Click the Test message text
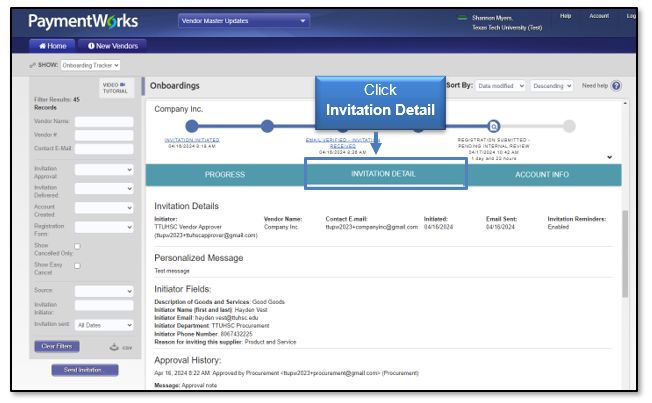 pos(172,271)
